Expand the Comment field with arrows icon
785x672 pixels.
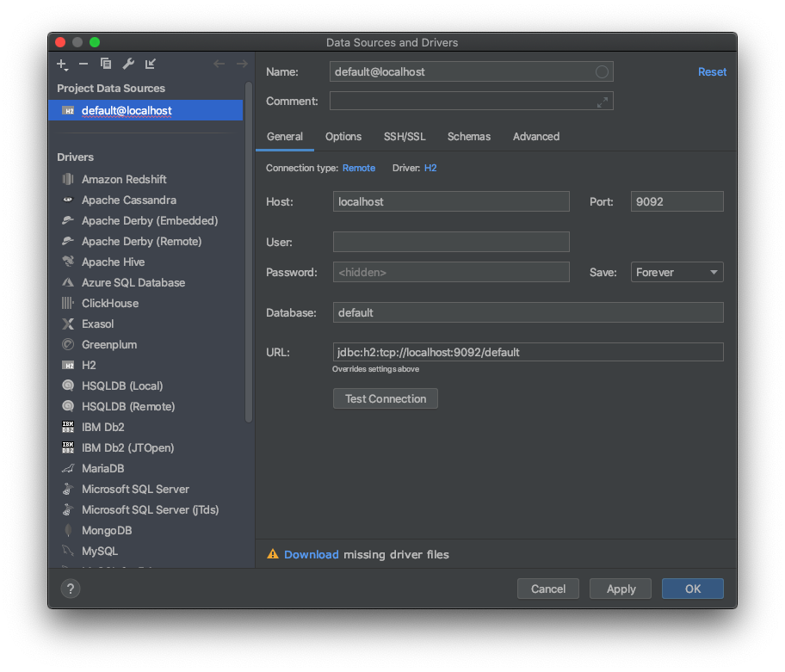point(603,102)
